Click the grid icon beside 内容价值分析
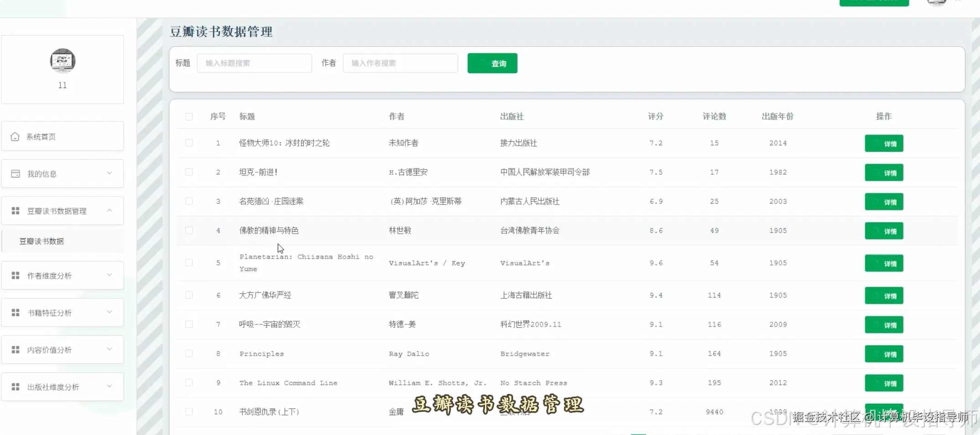The width and height of the screenshot is (980, 435). pyautogui.click(x=15, y=350)
